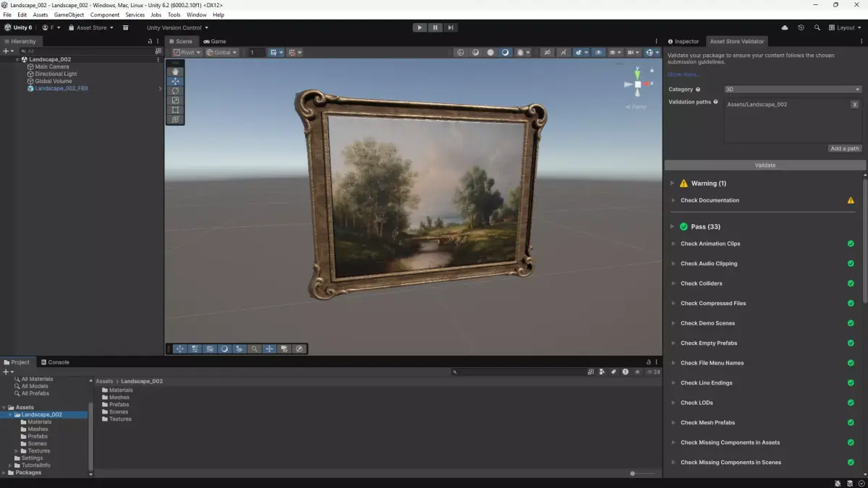Image resolution: width=868 pixels, height=488 pixels.
Task: Switch to the Game tab
Action: (x=215, y=41)
